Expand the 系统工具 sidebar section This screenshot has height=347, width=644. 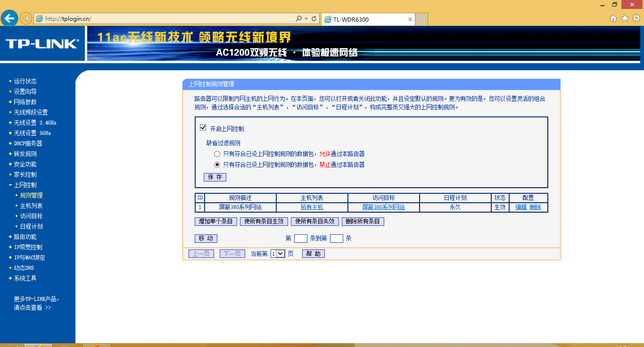(25, 278)
